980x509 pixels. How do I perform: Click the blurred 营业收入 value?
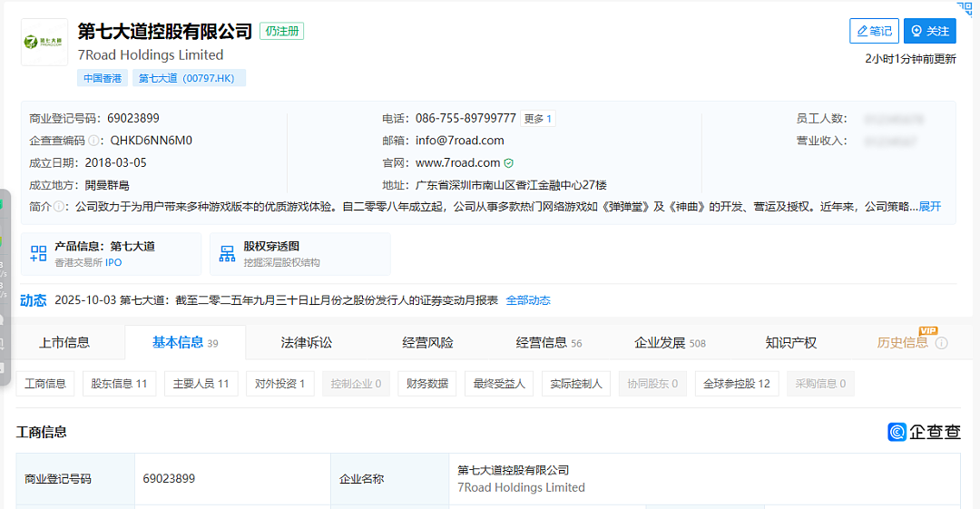click(x=891, y=142)
